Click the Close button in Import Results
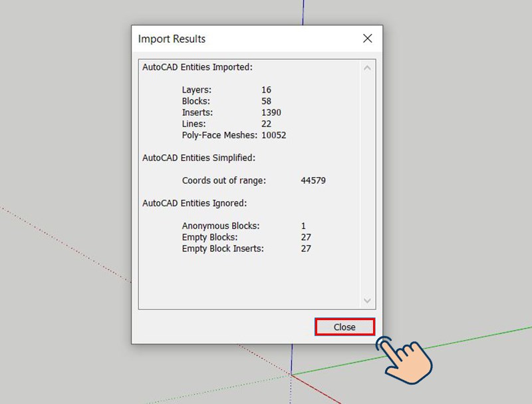The width and height of the screenshot is (532, 404). point(344,327)
